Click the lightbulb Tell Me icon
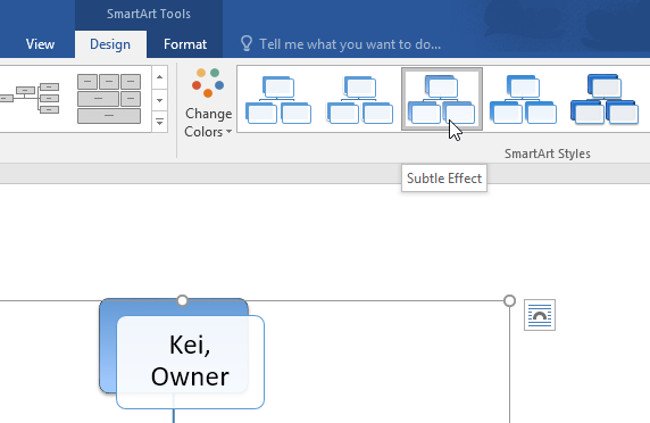The image size is (650, 423). point(246,44)
